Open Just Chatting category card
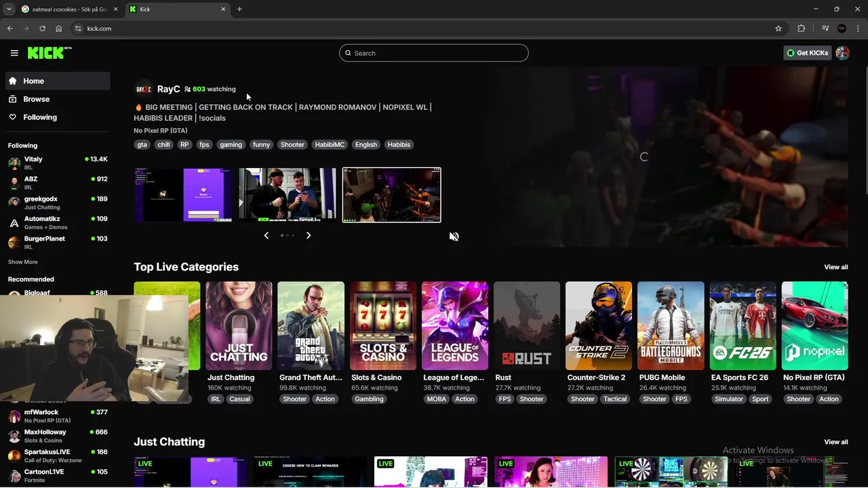 tap(239, 326)
